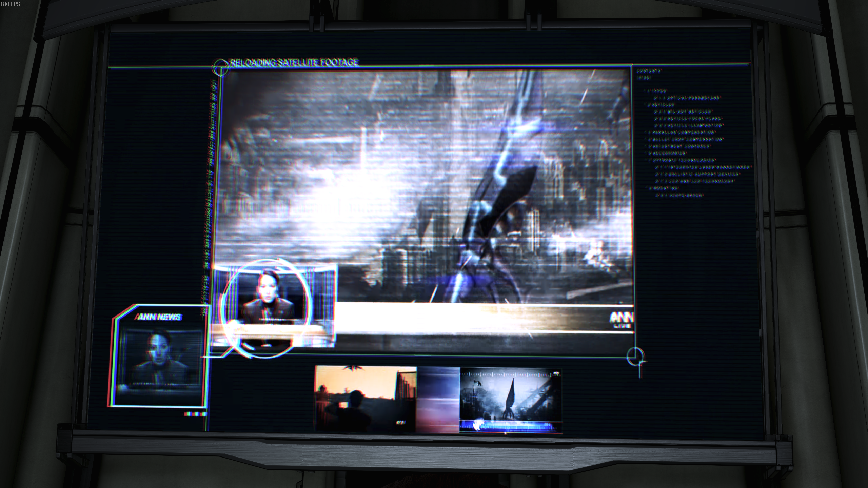Screen dimensions: 868x488
Task: Click the circular crosshair beside the satellite heading
Action: pos(220,67)
